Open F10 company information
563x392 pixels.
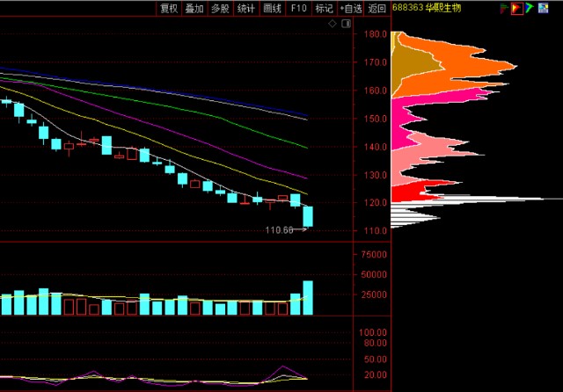[x=298, y=8]
